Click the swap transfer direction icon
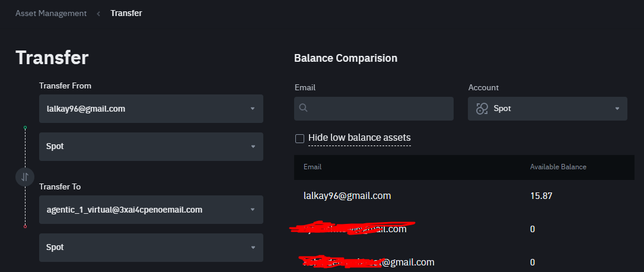Screen dimensions: 644x272 [25, 177]
